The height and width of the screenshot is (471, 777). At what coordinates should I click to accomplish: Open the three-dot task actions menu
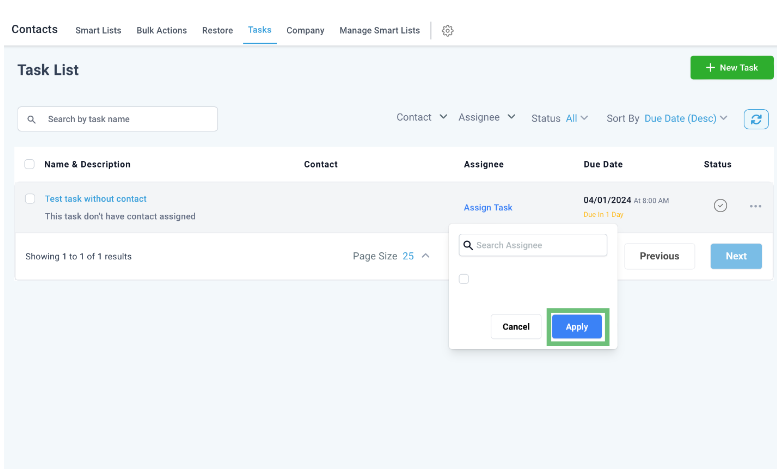[x=755, y=207]
